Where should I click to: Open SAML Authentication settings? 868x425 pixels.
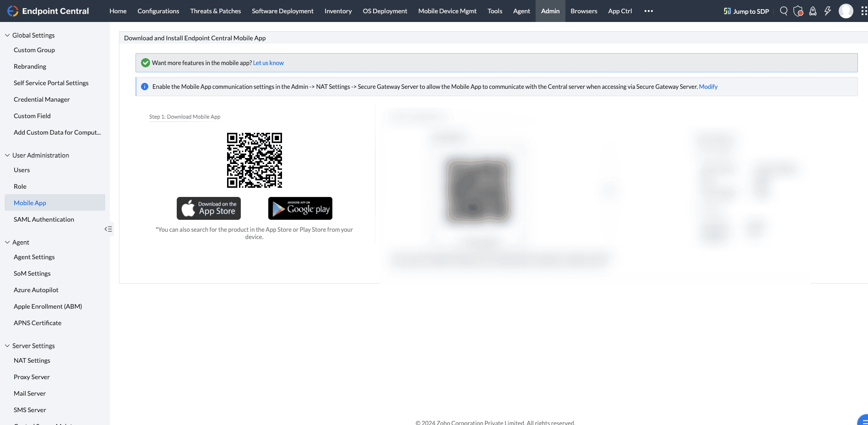[44, 219]
